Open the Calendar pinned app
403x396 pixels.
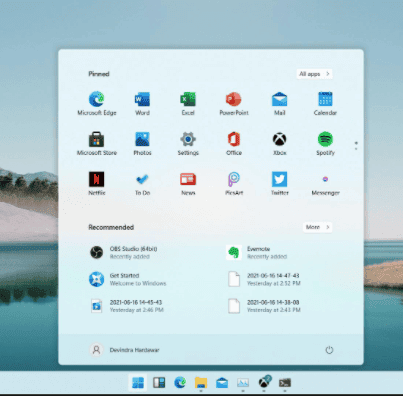(325, 103)
